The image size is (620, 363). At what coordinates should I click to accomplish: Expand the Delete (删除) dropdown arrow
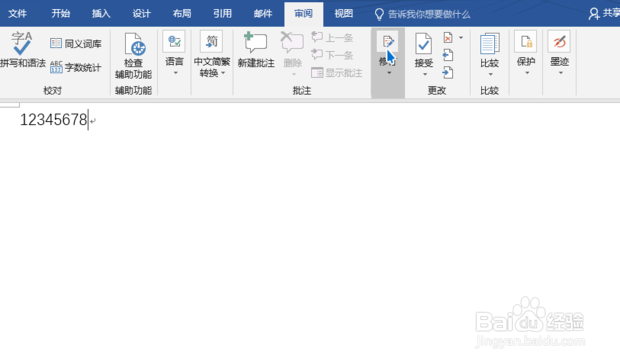[293, 74]
